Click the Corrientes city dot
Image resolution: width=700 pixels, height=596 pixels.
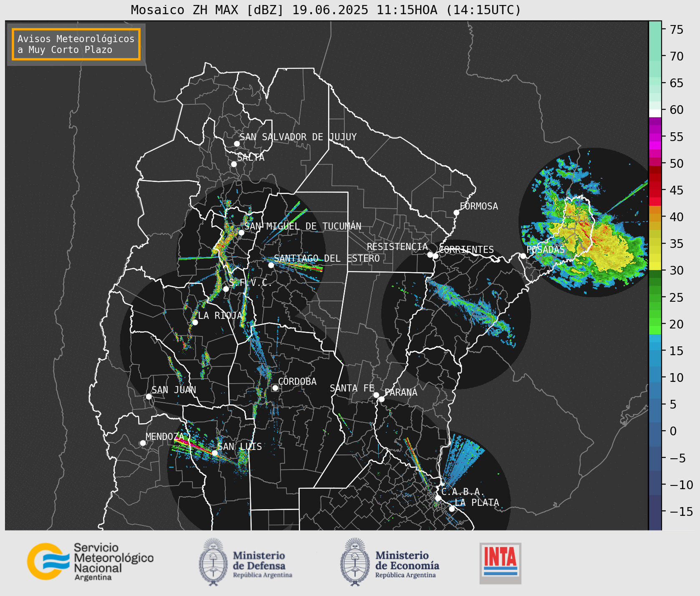coord(435,256)
